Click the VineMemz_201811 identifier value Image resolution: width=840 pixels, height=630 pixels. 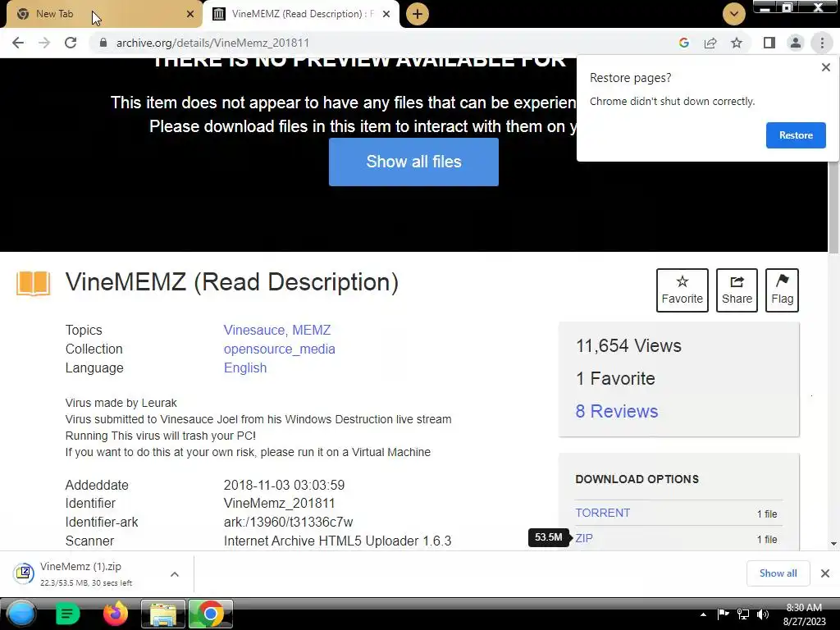(279, 503)
